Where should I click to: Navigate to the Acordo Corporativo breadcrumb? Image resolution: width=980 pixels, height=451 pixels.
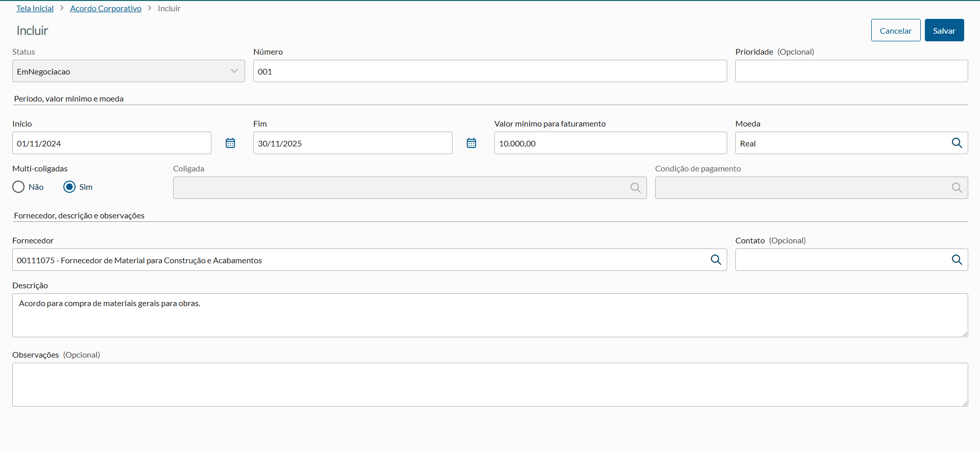106,9
